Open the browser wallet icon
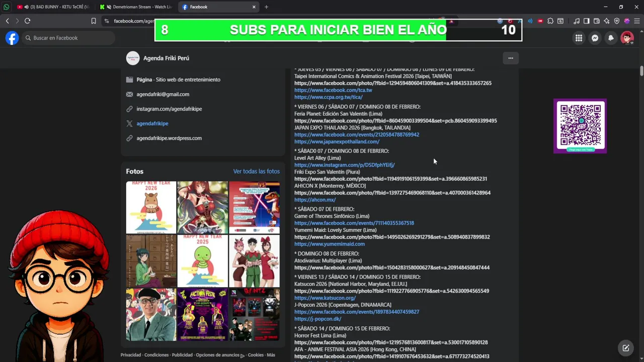 597,21
